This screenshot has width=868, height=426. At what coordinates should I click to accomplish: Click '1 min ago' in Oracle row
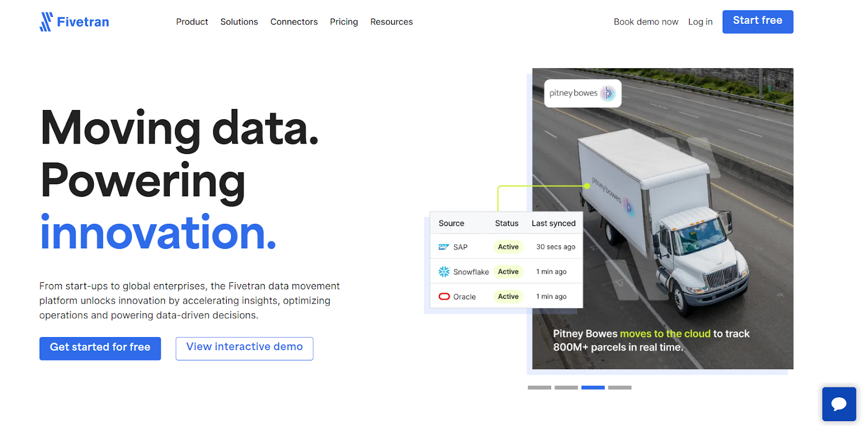(x=551, y=296)
